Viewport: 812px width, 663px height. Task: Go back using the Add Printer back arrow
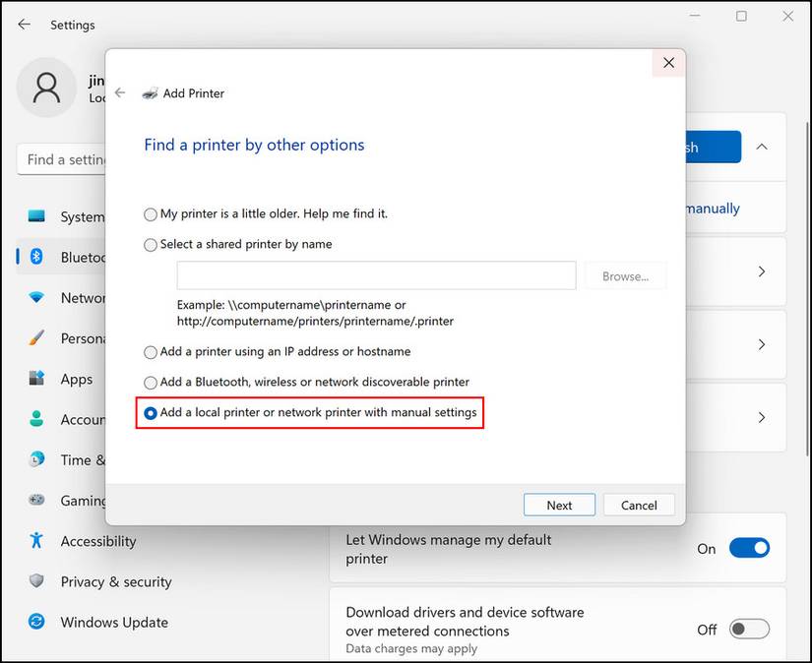[119, 93]
